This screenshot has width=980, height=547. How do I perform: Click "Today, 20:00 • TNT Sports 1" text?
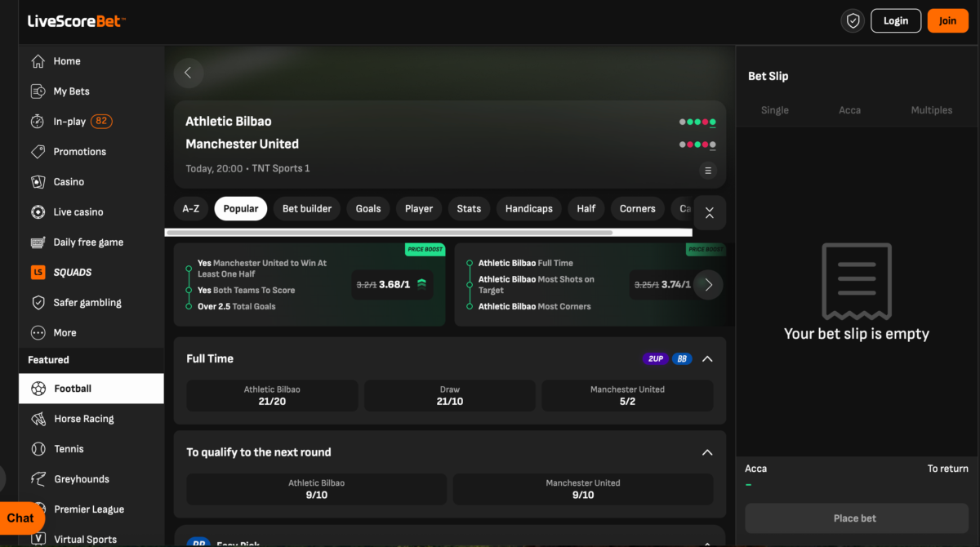(x=247, y=169)
